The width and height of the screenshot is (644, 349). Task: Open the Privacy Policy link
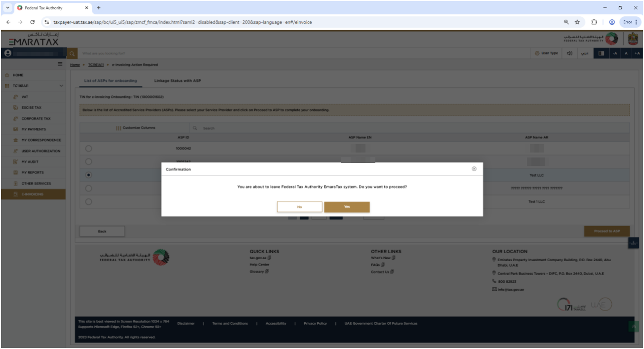pos(315,323)
